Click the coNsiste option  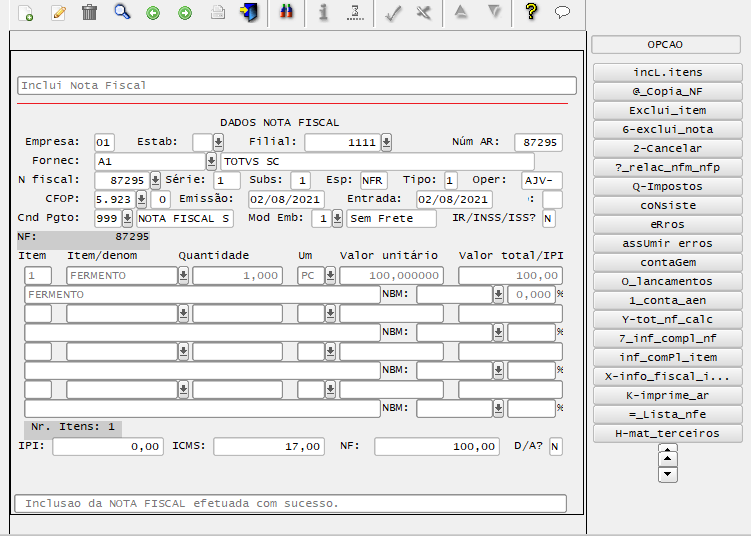(x=668, y=205)
